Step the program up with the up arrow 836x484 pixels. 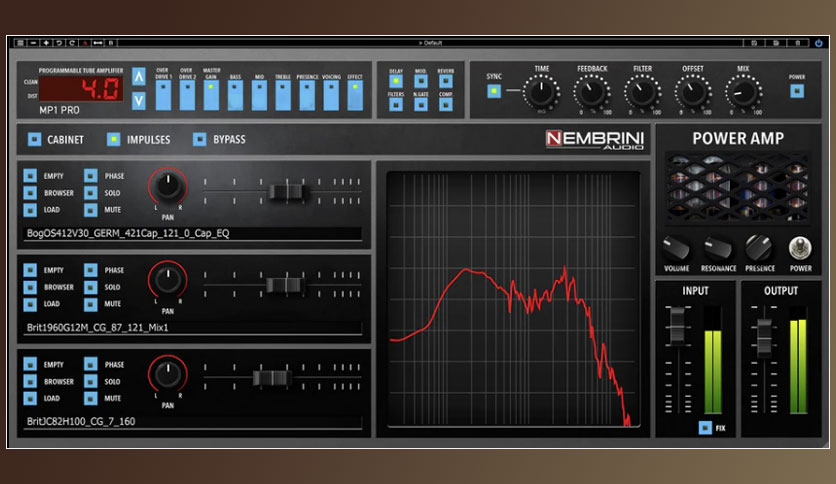(139, 77)
